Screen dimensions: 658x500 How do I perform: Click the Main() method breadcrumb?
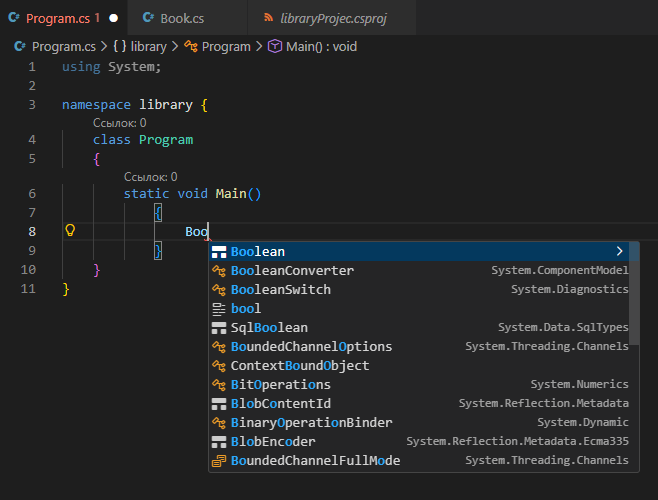tap(320, 46)
